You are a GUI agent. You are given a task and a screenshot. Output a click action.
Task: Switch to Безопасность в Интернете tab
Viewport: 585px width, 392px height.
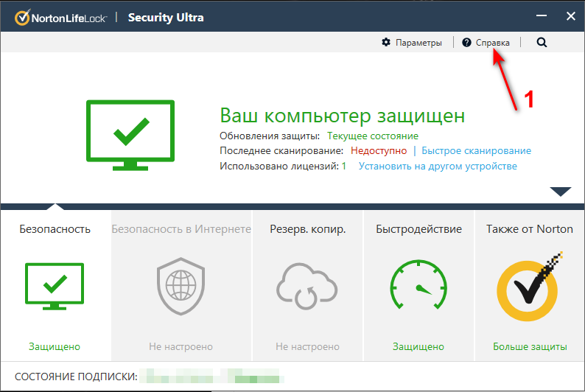click(x=181, y=229)
